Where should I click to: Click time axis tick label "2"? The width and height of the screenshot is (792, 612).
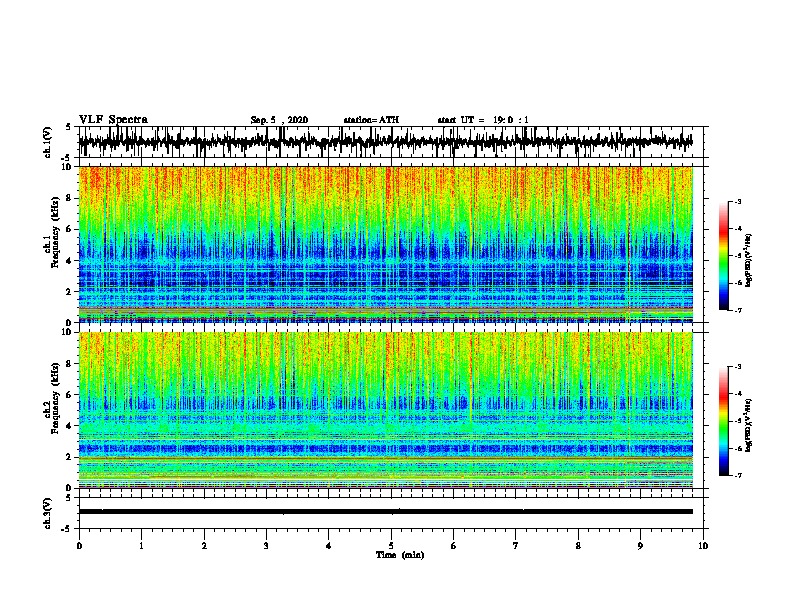204,546
